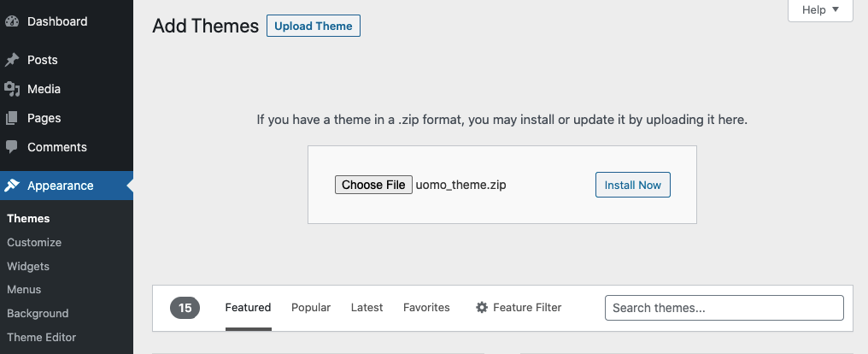
Task: Click the Posts pushpin icon
Action: [12, 60]
